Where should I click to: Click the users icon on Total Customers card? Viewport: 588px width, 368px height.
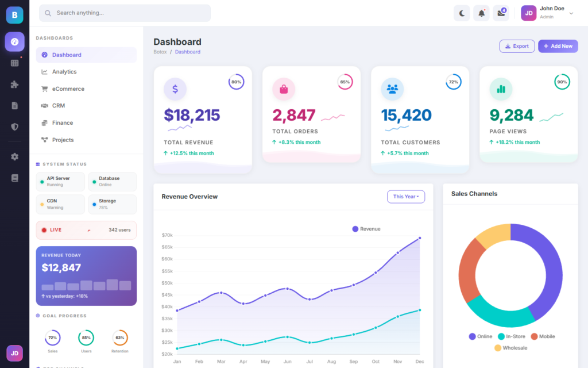[392, 89]
